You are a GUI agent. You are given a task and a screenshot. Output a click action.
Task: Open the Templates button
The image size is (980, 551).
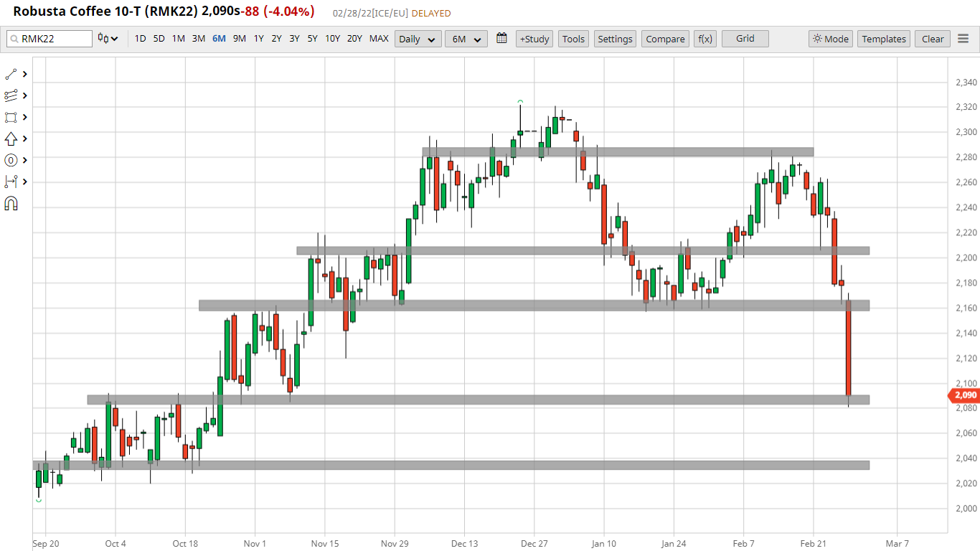click(884, 39)
